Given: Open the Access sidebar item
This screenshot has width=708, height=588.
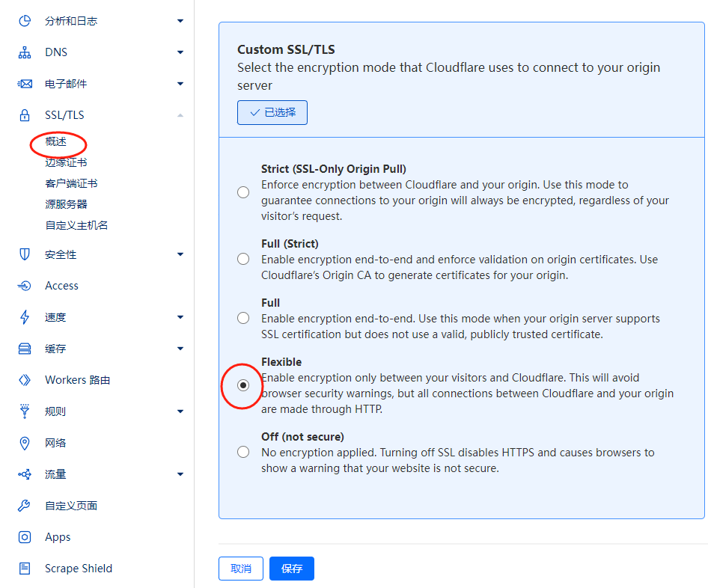Looking at the screenshot, I should (x=61, y=286).
